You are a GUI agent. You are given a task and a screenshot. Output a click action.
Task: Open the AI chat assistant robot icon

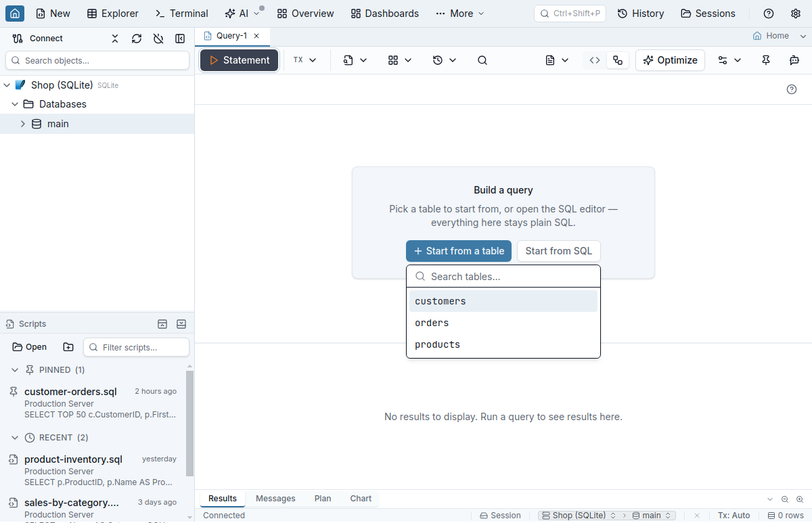click(794, 60)
